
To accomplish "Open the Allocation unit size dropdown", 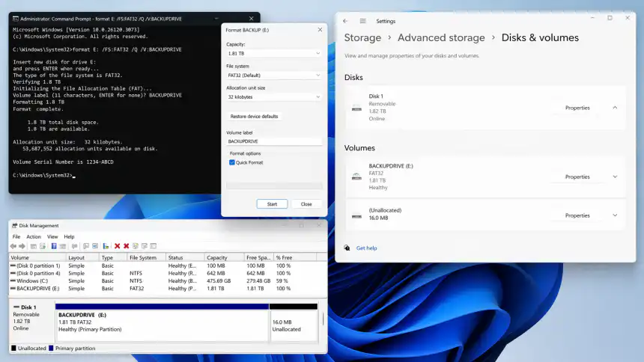I will 274,96.
